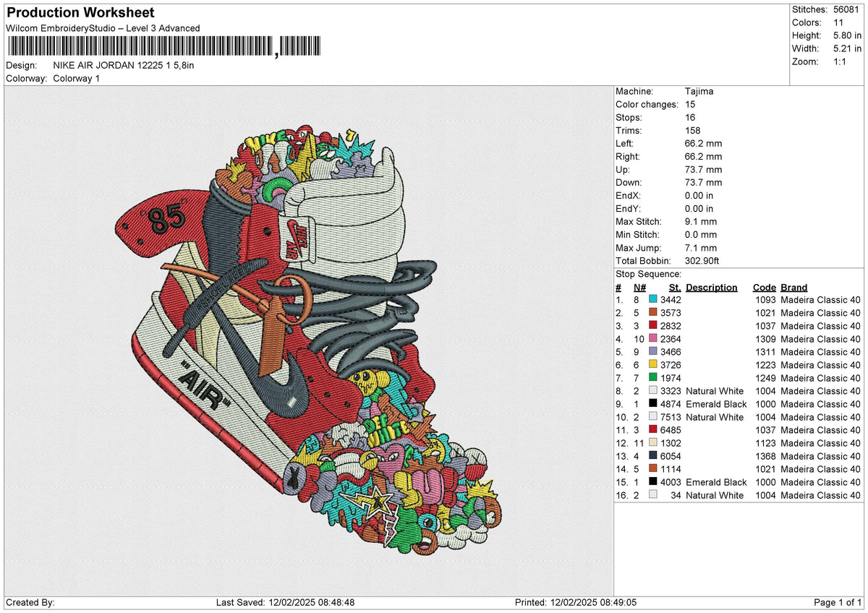This screenshot has width=868, height=613.
Task: Select the white swatch in stop row 16
Action: (x=653, y=494)
